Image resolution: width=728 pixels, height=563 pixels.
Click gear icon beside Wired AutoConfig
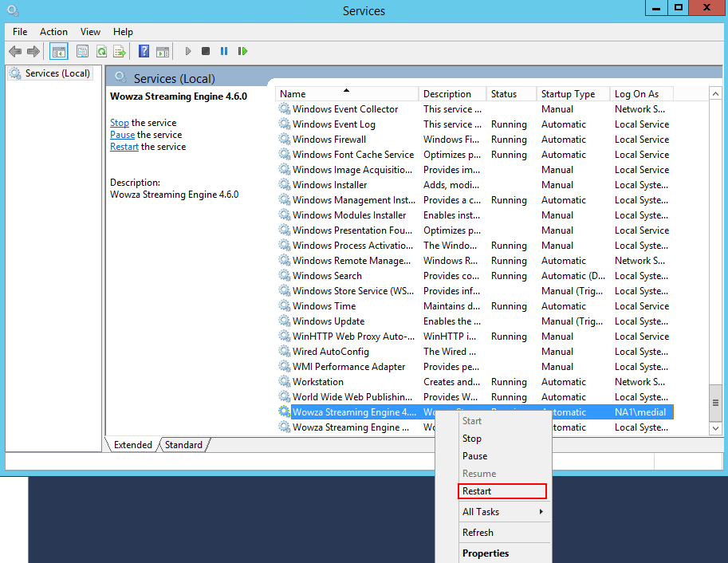[x=284, y=351]
